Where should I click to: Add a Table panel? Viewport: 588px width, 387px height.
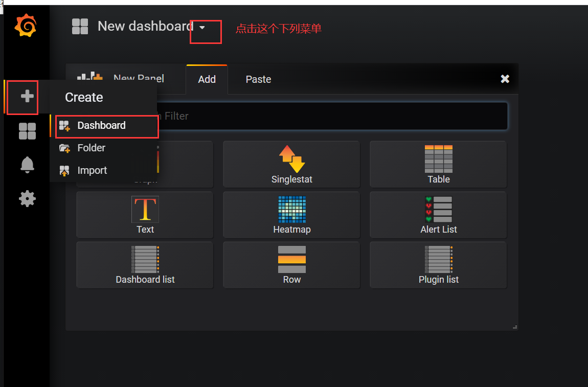pos(438,164)
